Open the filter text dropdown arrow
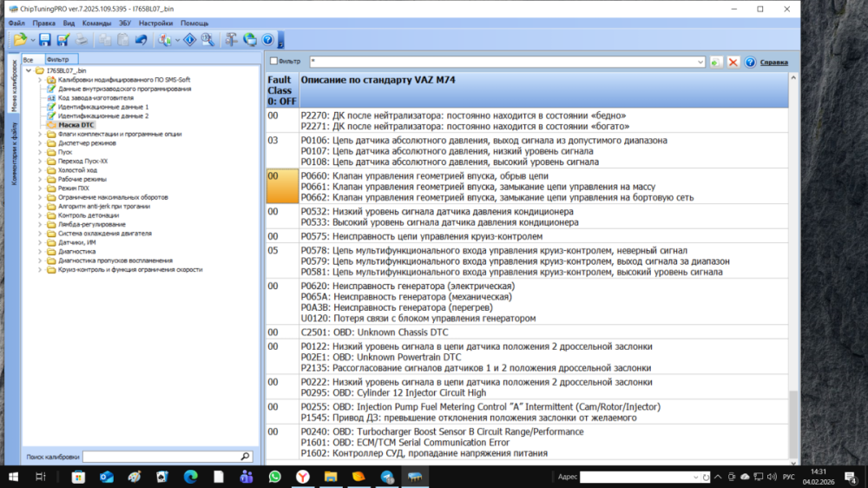The image size is (868, 488). 700,62
